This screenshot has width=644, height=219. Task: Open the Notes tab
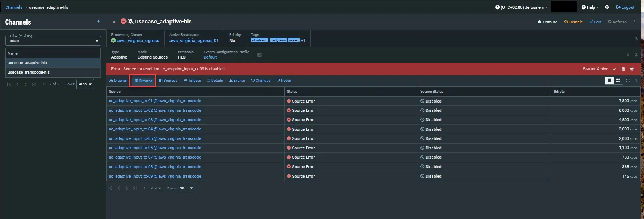pyautogui.click(x=284, y=81)
